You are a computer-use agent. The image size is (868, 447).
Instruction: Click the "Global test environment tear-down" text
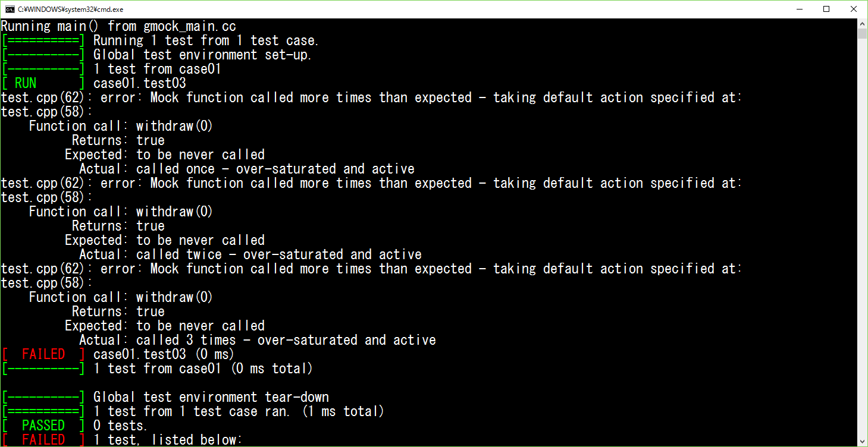tap(211, 397)
